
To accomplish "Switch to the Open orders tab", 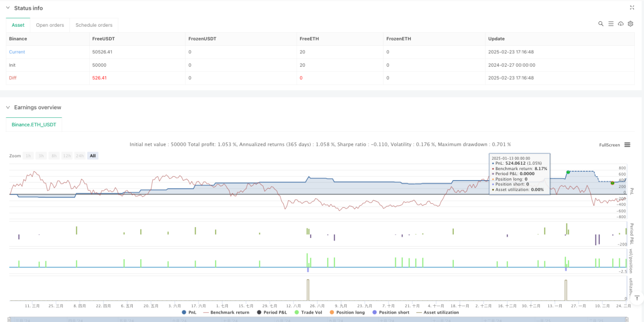I will pos(50,25).
